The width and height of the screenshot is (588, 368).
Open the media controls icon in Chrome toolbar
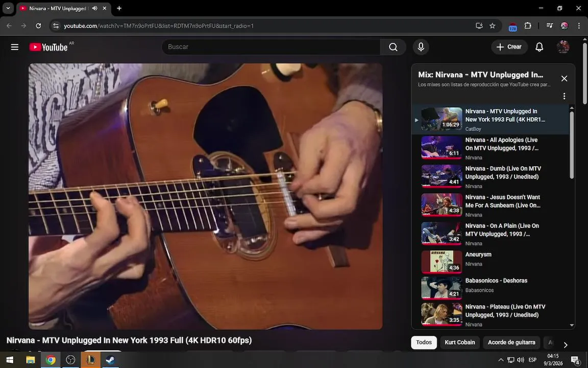click(x=550, y=26)
